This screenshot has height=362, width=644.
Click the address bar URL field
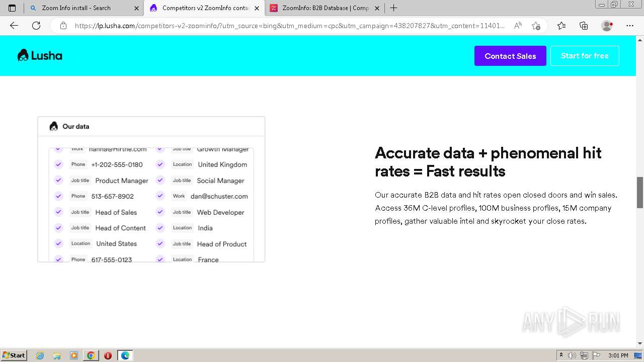(289, 26)
